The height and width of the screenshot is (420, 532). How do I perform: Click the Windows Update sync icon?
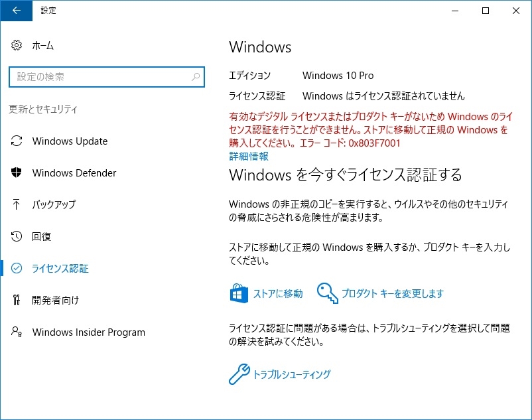click(x=17, y=141)
